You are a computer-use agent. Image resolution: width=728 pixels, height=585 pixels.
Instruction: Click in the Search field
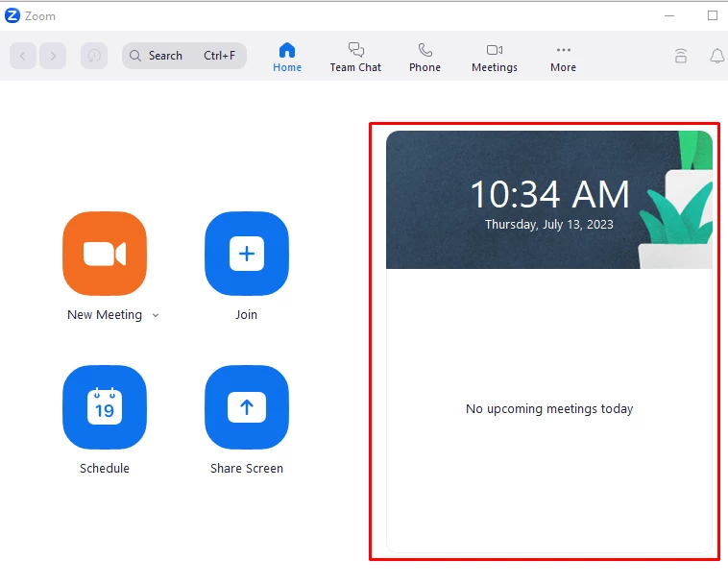click(x=184, y=56)
